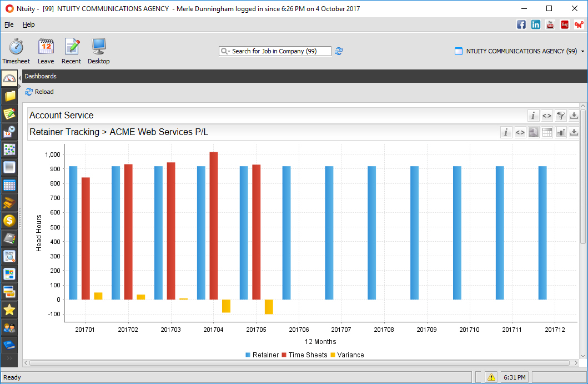The height and width of the screenshot is (384, 588).
Task: Open the Help menu
Action: 28,25
